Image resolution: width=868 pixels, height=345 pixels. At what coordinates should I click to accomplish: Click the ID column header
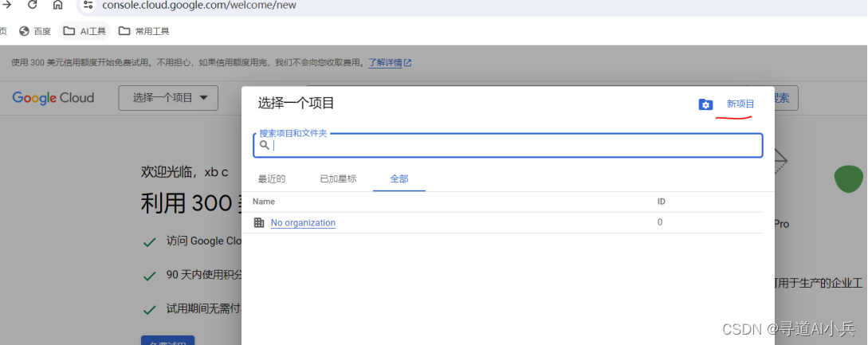[x=661, y=202]
